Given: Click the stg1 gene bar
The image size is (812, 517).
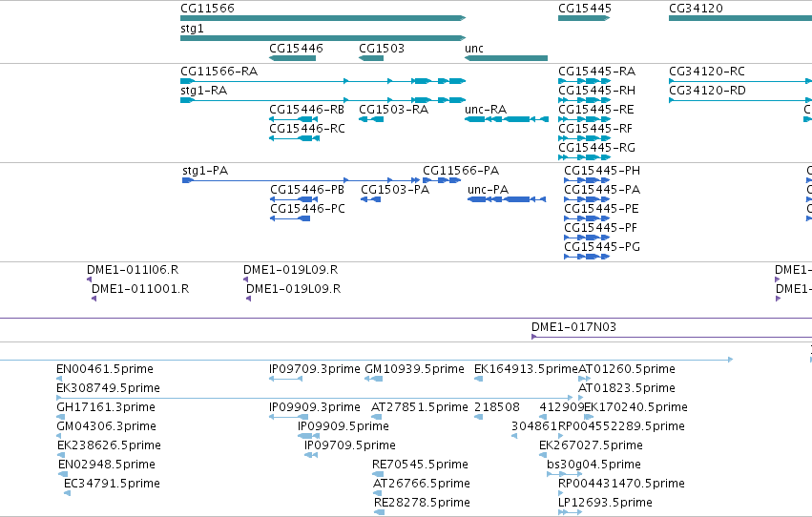Looking at the screenshot, I should (x=323, y=38).
